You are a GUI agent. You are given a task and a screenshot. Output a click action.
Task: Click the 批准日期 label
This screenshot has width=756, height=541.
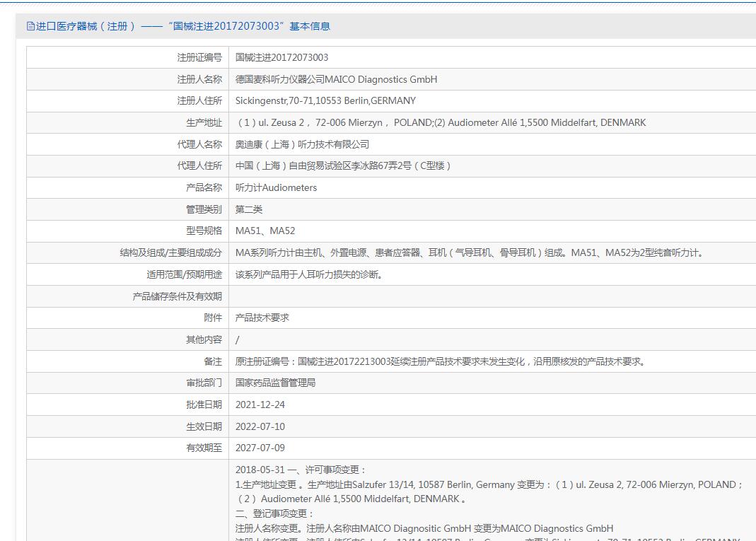click(204, 405)
